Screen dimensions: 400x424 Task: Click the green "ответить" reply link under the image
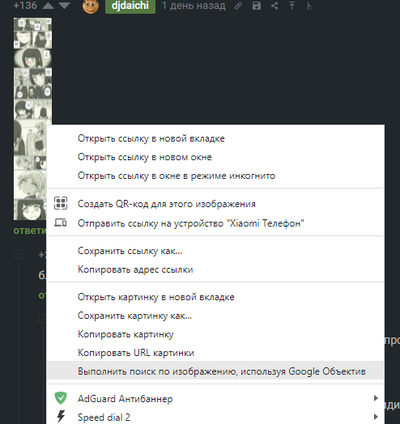pos(30,231)
